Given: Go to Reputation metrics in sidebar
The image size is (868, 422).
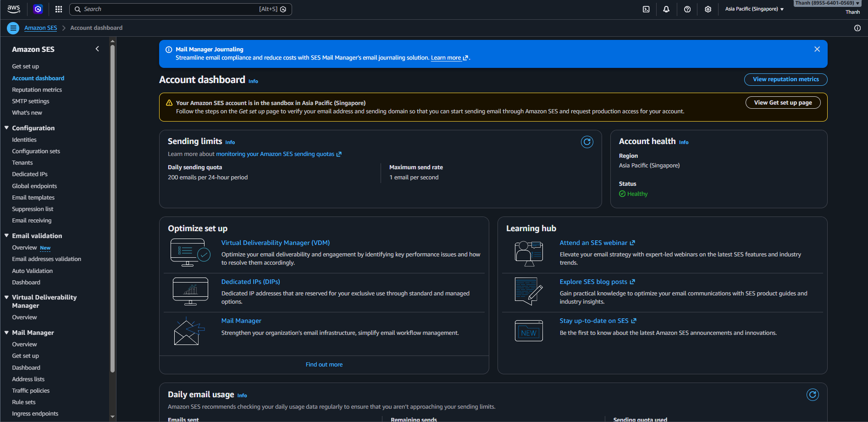Looking at the screenshot, I should coord(37,90).
